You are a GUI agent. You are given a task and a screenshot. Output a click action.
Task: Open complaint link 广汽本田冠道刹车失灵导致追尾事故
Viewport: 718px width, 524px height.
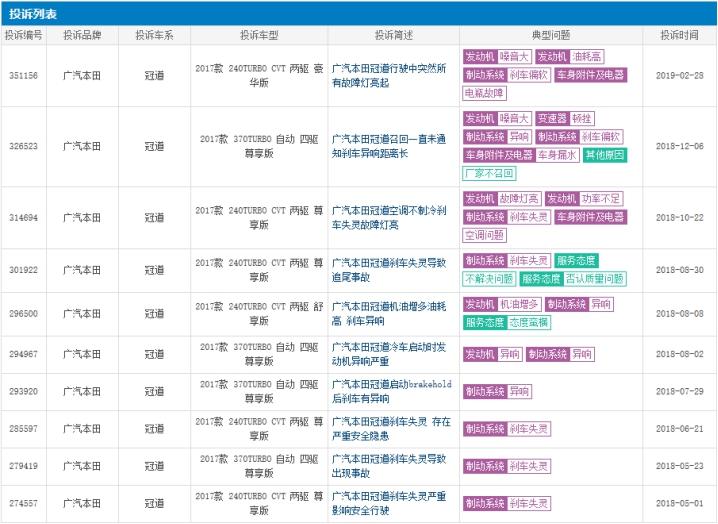point(389,270)
